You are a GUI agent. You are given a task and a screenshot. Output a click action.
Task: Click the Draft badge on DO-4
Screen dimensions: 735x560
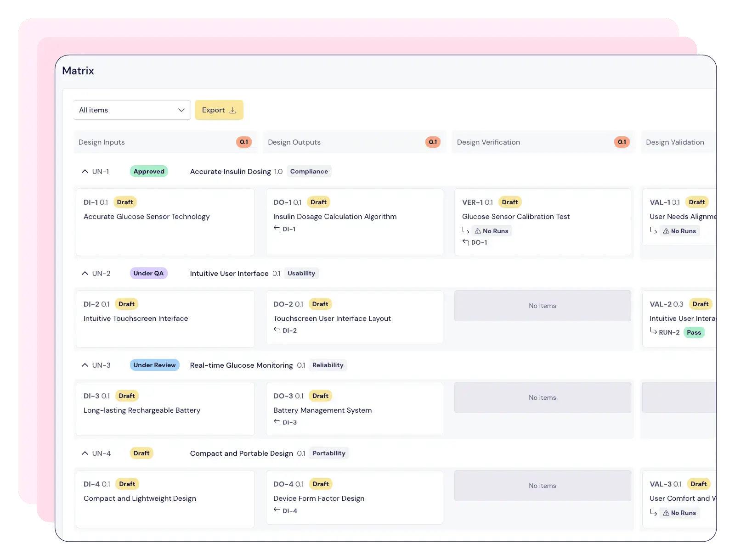click(x=321, y=484)
